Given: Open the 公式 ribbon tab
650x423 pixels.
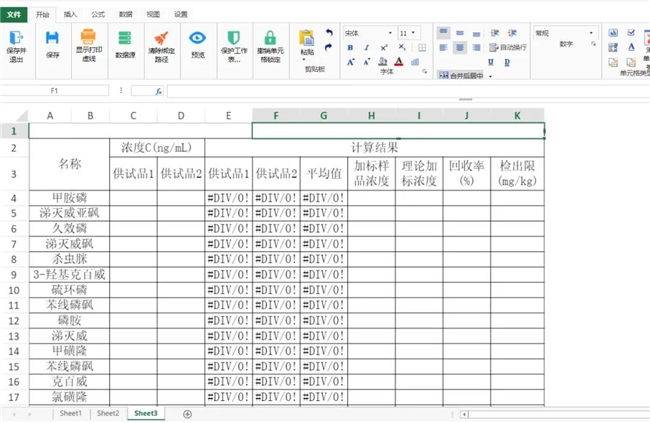Looking at the screenshot, I should pyautogui.click(x=97, y=15).
